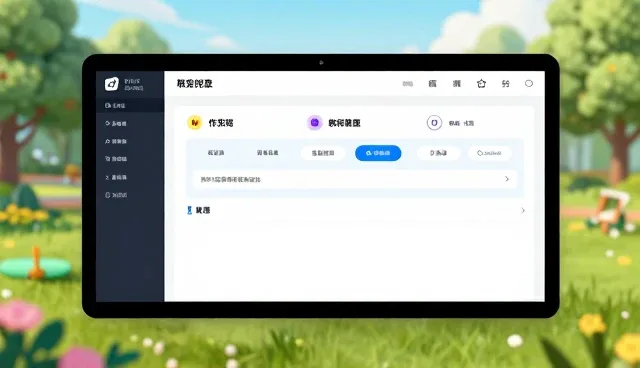Click the home icon in the top bar
The width and height of the screenshot is (640, 368).
481,84
